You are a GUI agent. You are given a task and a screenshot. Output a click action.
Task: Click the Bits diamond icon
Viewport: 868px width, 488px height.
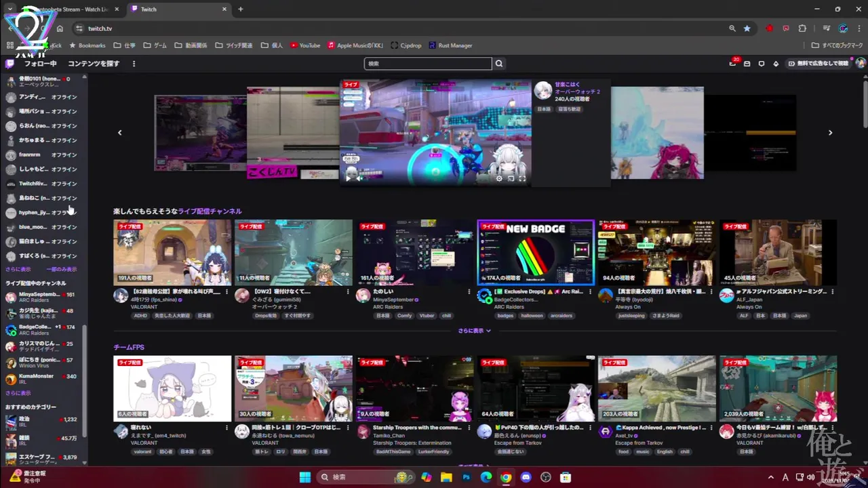coord(776,64)
